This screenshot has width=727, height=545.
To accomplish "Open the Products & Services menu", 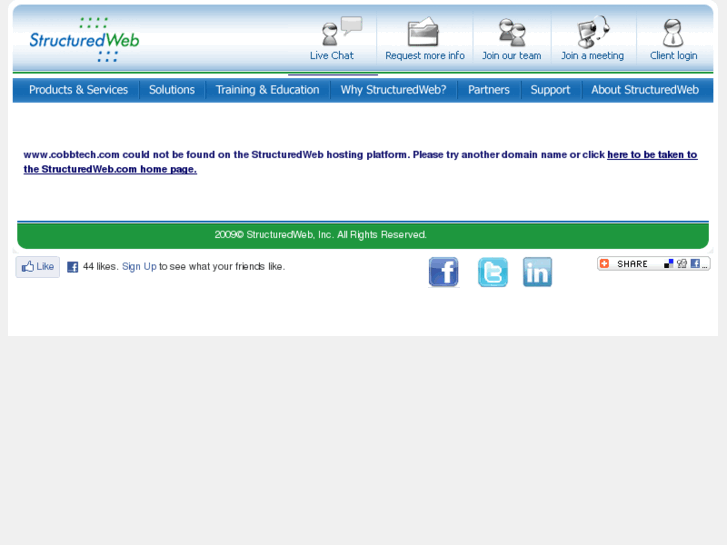I will pos(78,90).
